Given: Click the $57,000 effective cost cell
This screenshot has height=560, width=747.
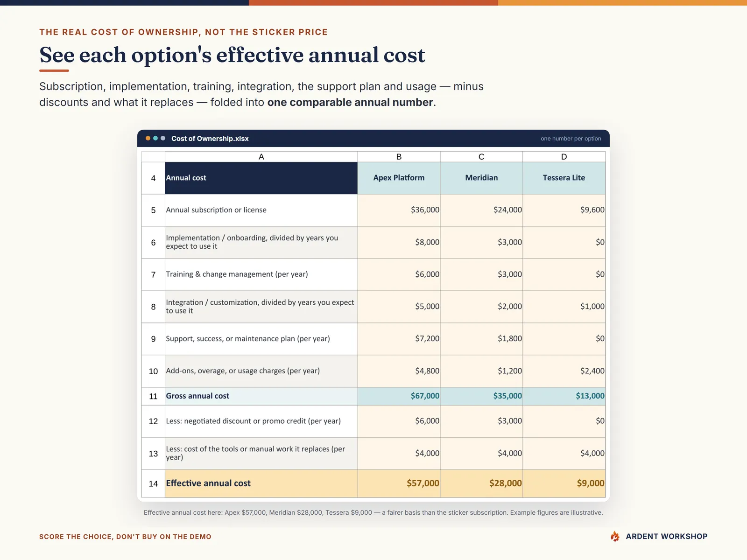Looking at the screenshot, I should point(399,483).
